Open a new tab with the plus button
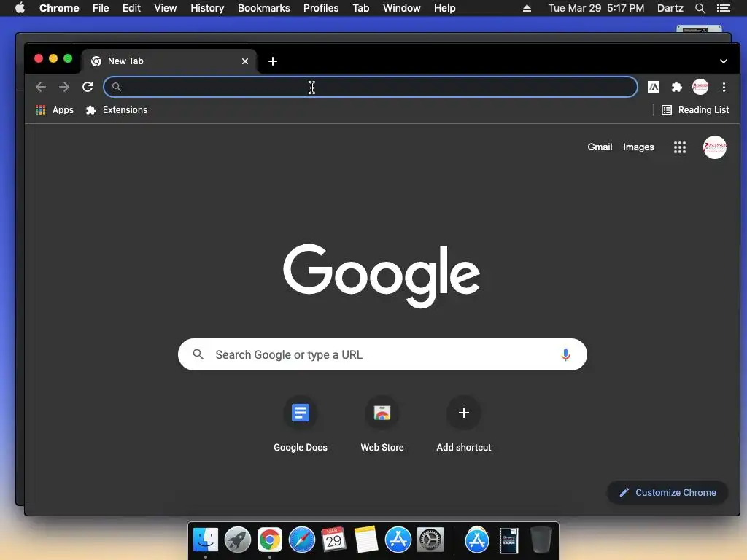 point(273,61)
